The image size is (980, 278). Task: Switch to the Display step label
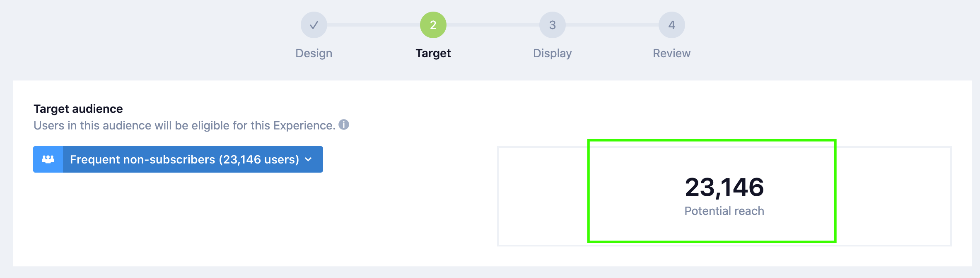point(552,53)
